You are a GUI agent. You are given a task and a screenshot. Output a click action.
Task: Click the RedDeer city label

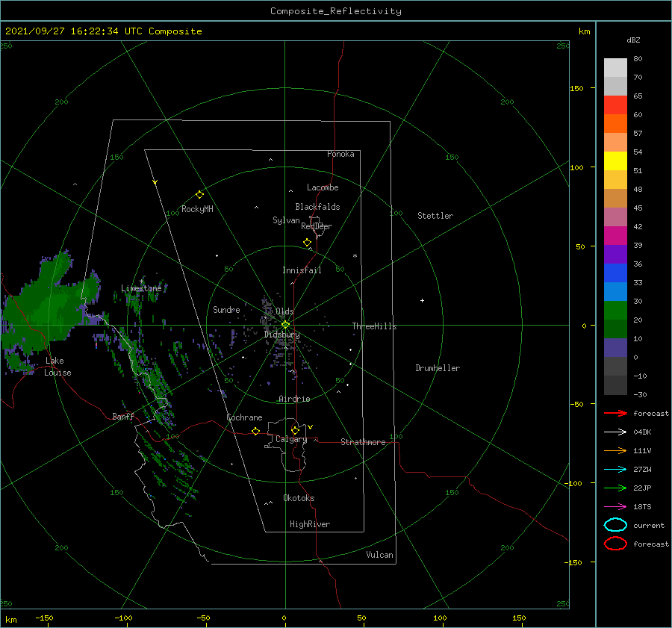point(317,226)
